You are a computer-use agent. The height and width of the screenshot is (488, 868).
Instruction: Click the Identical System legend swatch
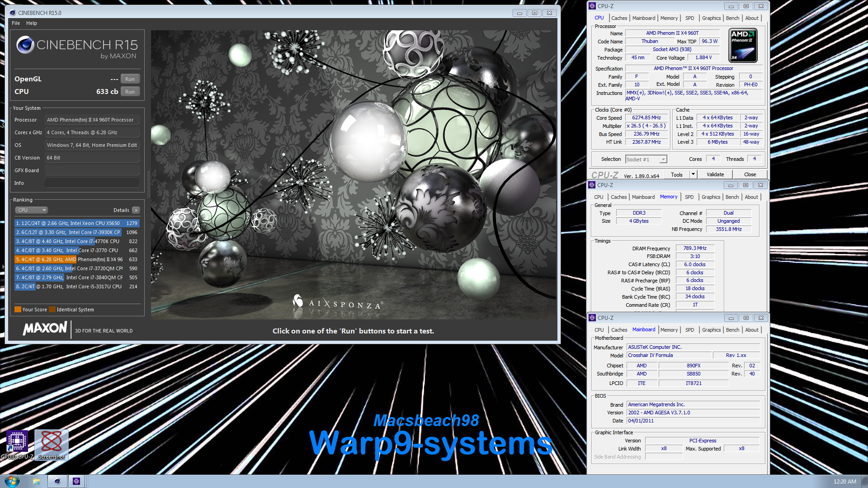coord(52,310)
